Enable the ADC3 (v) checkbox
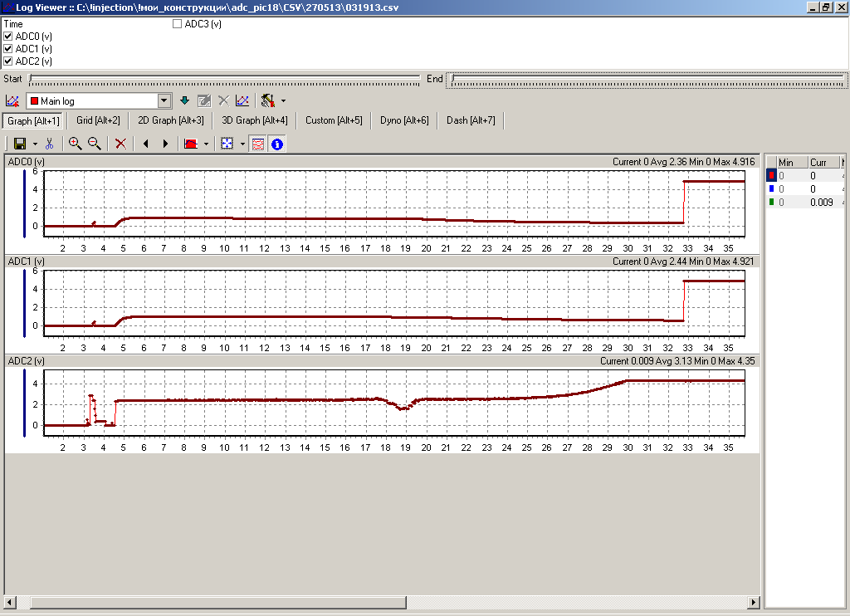 (x=177, y=24)
